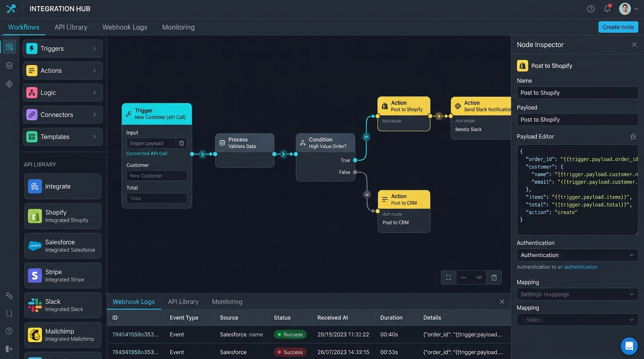The image size is (644, 359).
Task: Select the Process Validats Data node
Action: point(245,150)
